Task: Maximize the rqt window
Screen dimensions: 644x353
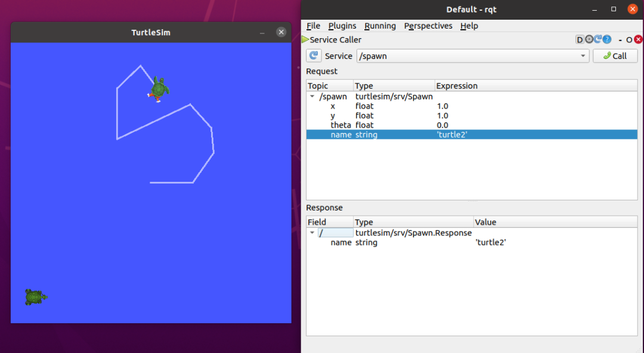Action: [614, 9]
